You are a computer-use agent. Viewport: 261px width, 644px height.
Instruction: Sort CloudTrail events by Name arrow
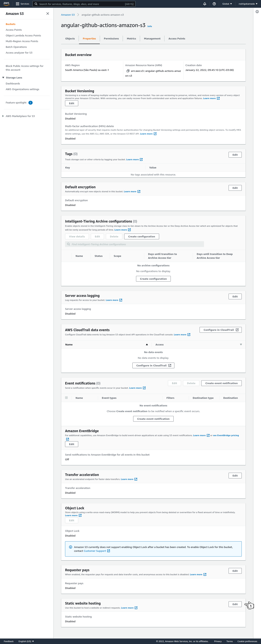click(147, 344)
